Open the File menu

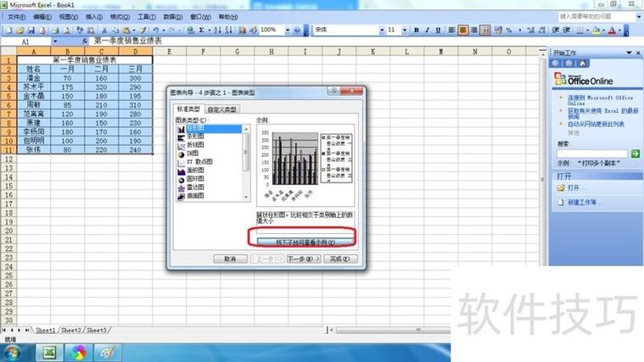(x=16, y=17)
